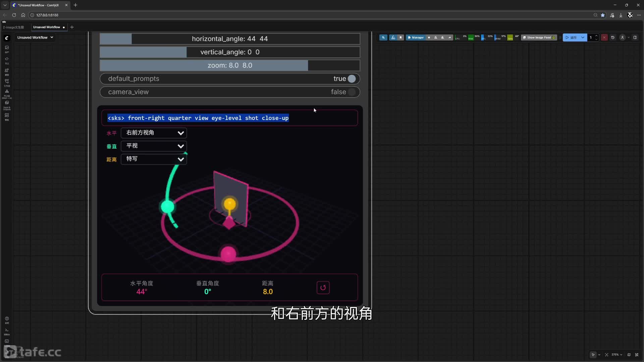The width and height of the screenshot is (644, 362).
Task: Toggle the default_prompts switch
Action: 351,79
